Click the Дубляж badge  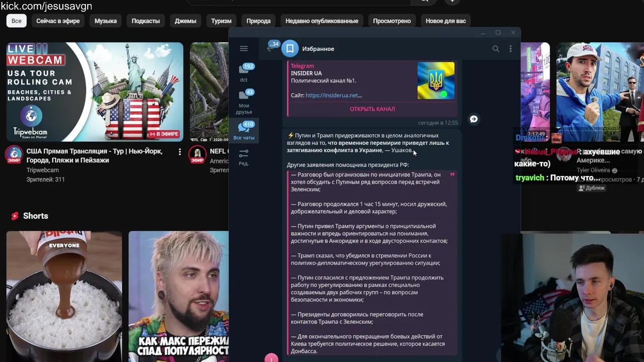pos(592,188)
